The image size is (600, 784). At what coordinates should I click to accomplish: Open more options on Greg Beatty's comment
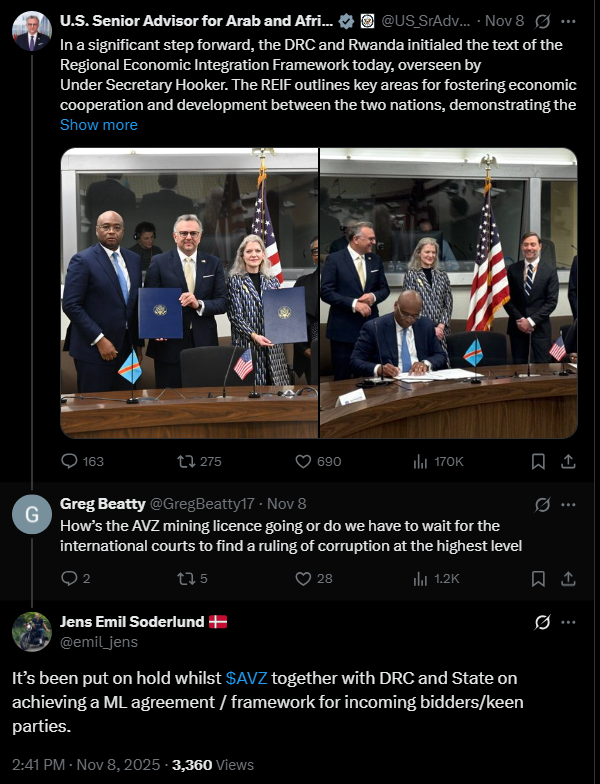coord(569,504)
